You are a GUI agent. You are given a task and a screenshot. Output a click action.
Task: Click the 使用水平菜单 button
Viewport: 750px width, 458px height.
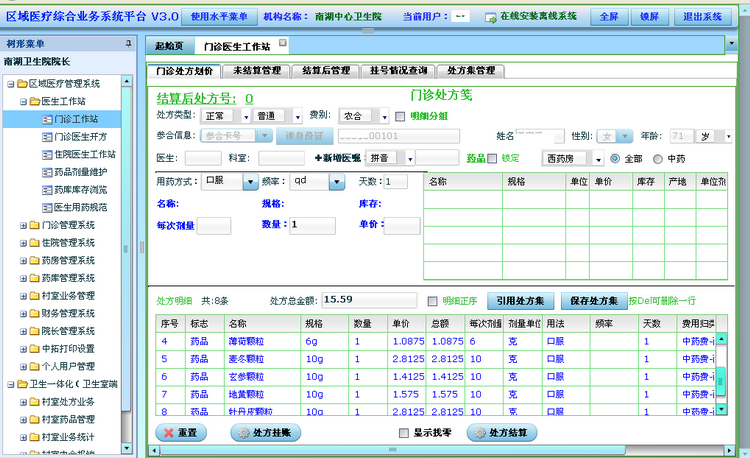tap(219, 17)
